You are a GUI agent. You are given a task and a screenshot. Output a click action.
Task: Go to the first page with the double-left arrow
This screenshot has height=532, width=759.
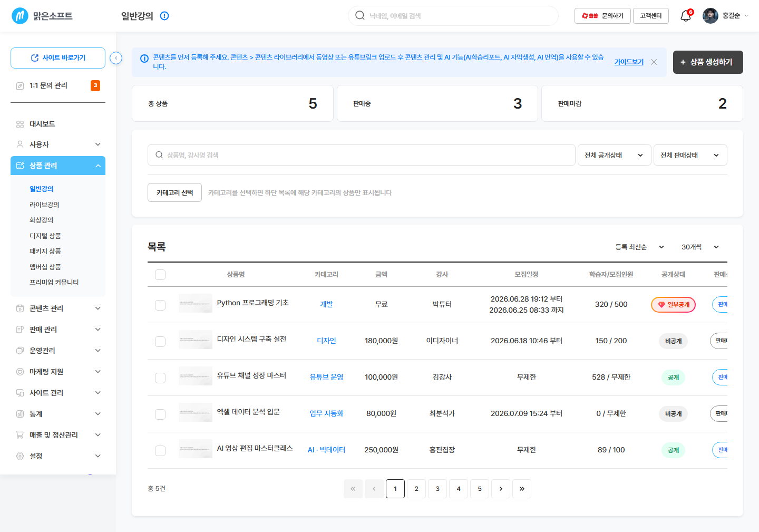(353, 489)
